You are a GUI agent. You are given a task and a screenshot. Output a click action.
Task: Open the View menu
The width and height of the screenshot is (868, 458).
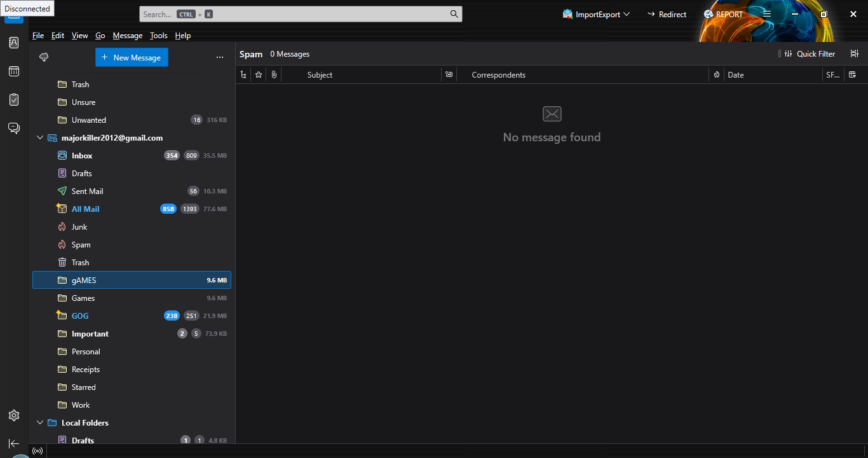click(80, 36)
